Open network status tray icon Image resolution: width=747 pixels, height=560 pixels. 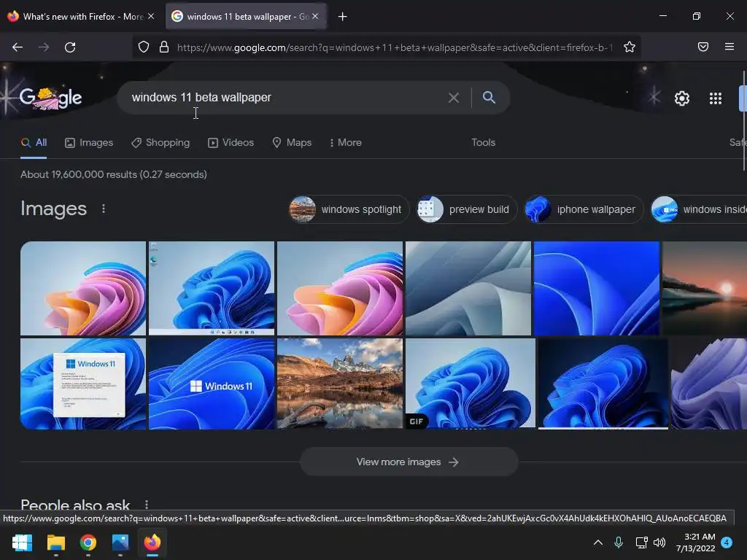641,542
